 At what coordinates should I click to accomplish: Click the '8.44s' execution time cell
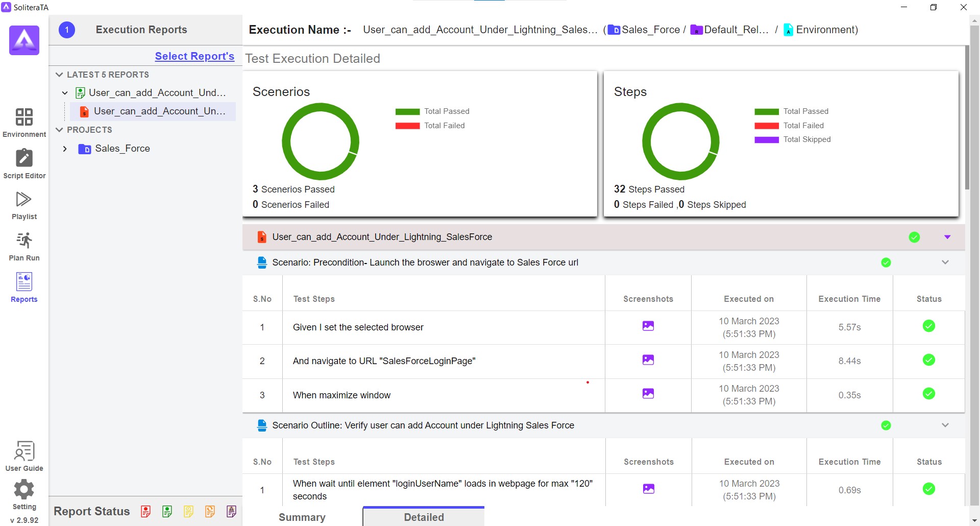pyautogui.click(x=849, y=361)
